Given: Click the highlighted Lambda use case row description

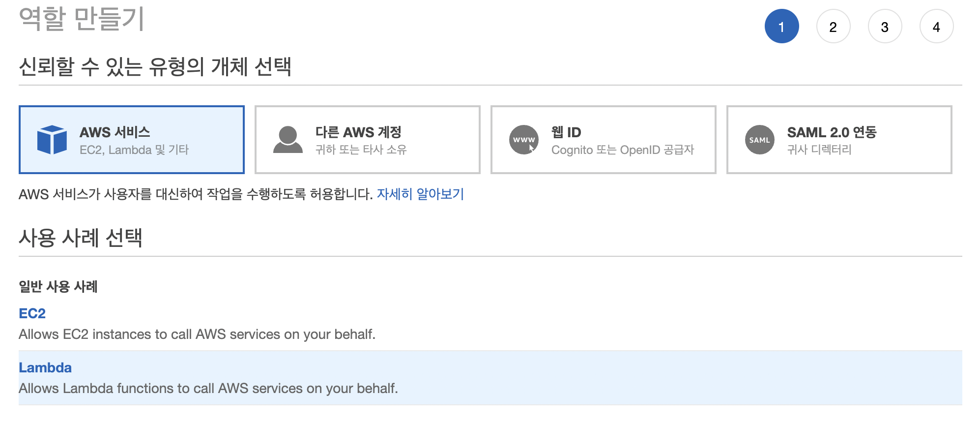Looking at the screenshot, I should click(208, 388).
